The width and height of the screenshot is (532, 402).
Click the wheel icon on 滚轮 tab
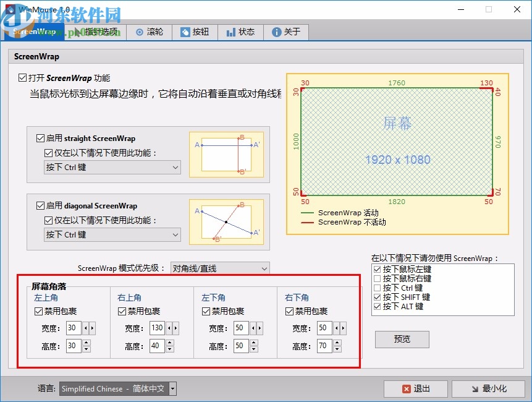click(140, 32)
